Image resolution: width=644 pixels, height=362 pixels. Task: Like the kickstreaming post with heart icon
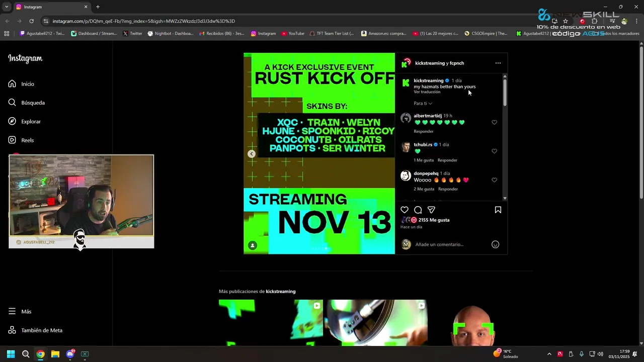[x=405, y=210]
